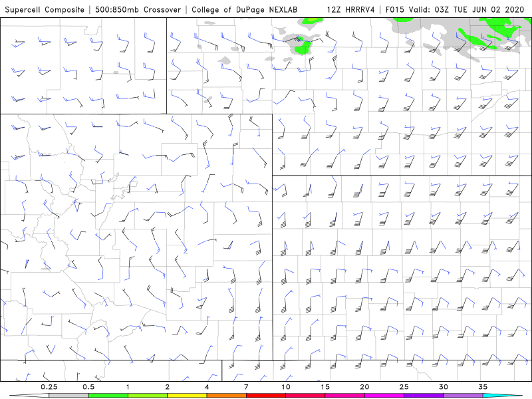Click the legend value '30'
The image size is (532, 399).
[x=444, y=387]
